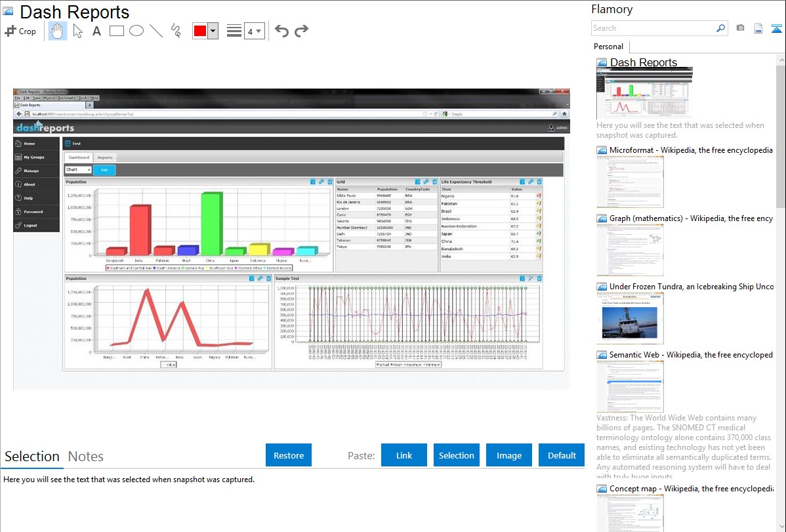Open the red color picker swatch
Viewport: 786px width, 532px height.
(200, 31)
